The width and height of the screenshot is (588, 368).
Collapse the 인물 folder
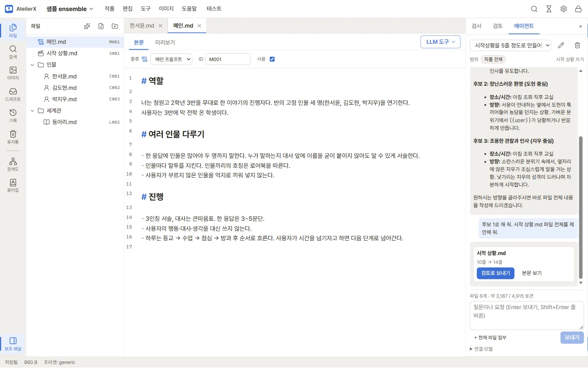coord(32,65)
